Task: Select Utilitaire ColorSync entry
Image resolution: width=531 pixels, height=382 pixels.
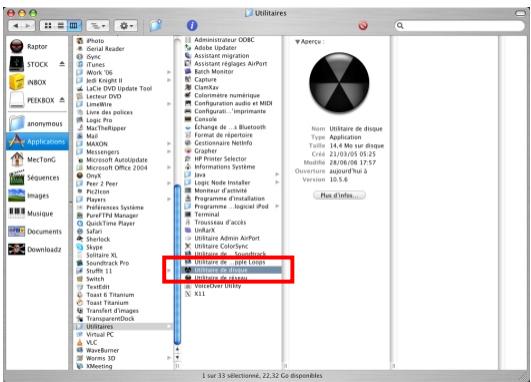Action: (221, 246)
